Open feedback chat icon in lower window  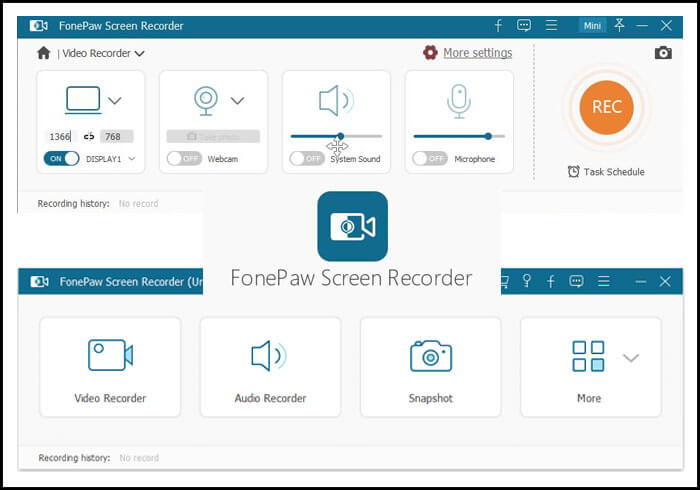pyautogui.click(x=576, y=281)
